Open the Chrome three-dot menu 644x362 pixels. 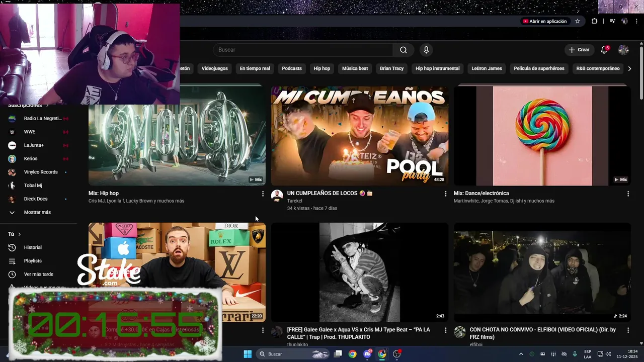637,21
